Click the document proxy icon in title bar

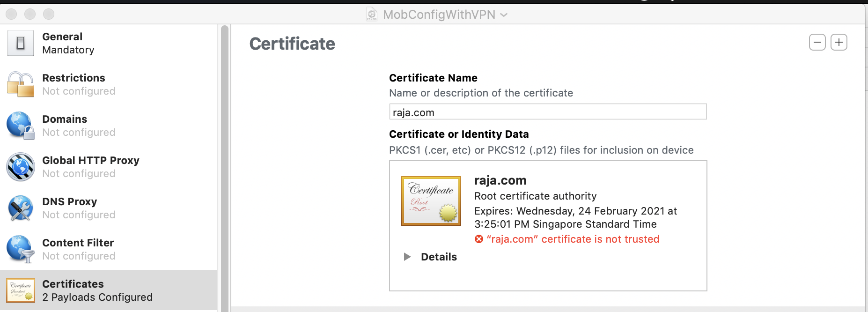tap(372, 15)
